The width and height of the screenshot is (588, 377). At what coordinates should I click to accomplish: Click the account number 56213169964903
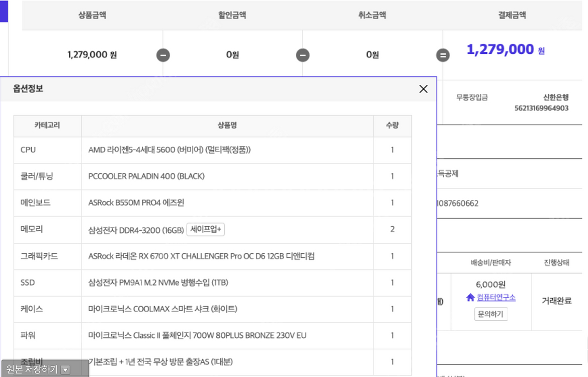pos(542,108)
